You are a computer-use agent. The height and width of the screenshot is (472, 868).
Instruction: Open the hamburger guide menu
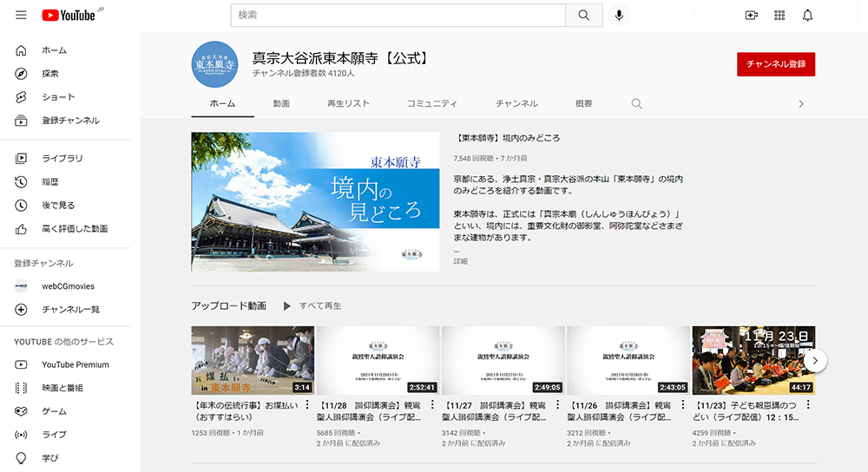coord(21,15)
